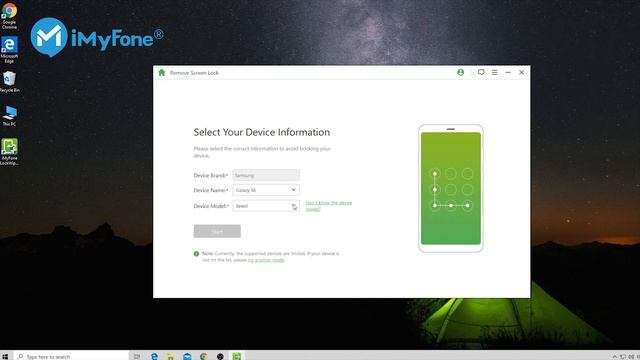
Task: Click the Microsoft Edge desktop shortcut
Action: pos(9,50)
